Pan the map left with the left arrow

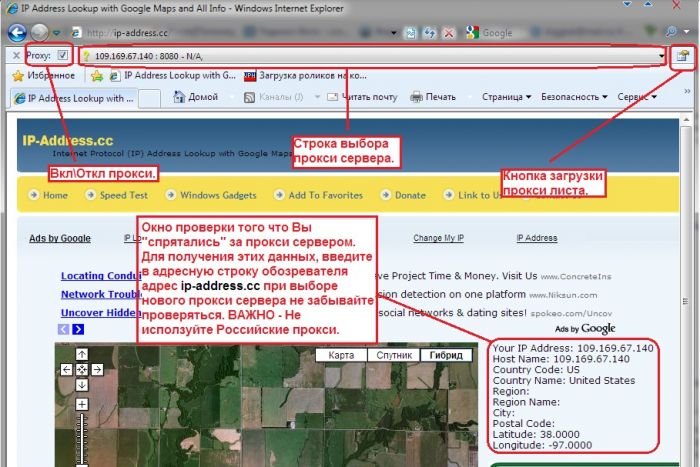(66, 370)
